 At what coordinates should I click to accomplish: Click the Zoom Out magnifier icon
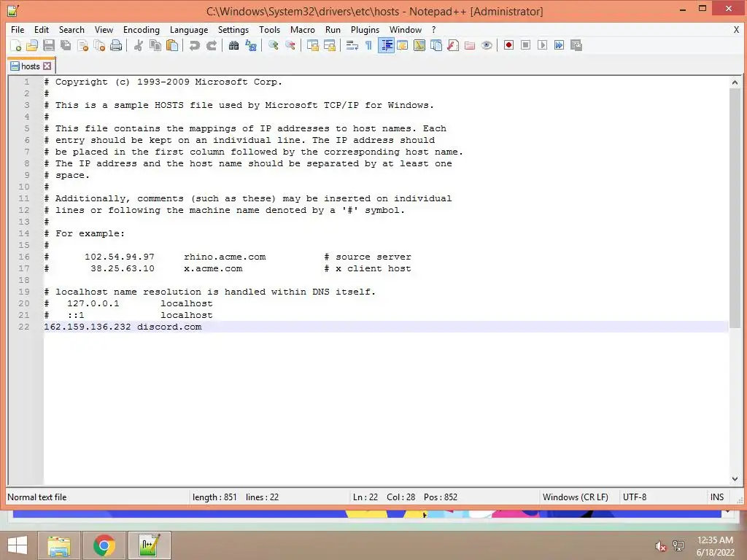(x=290, y=45)
